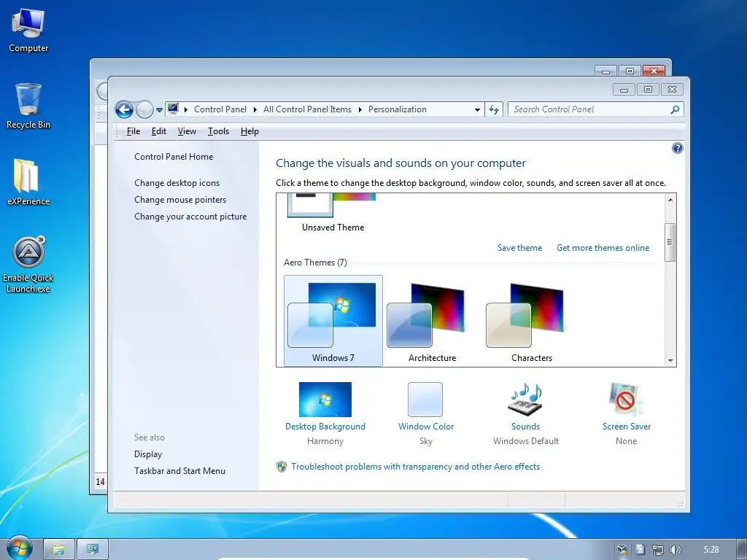747x560 pixels.
Task: Open Troubleshoot problems with transparency link
Action: (415, 467)
